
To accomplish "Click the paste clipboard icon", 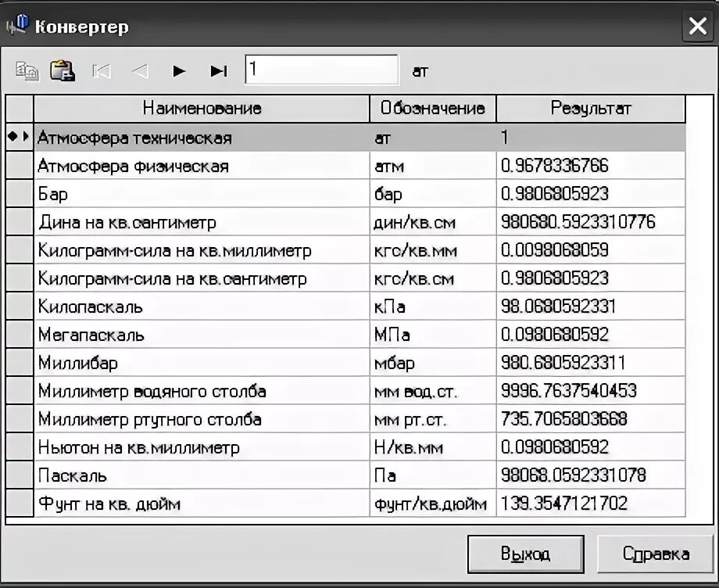I will pos(63,70).
